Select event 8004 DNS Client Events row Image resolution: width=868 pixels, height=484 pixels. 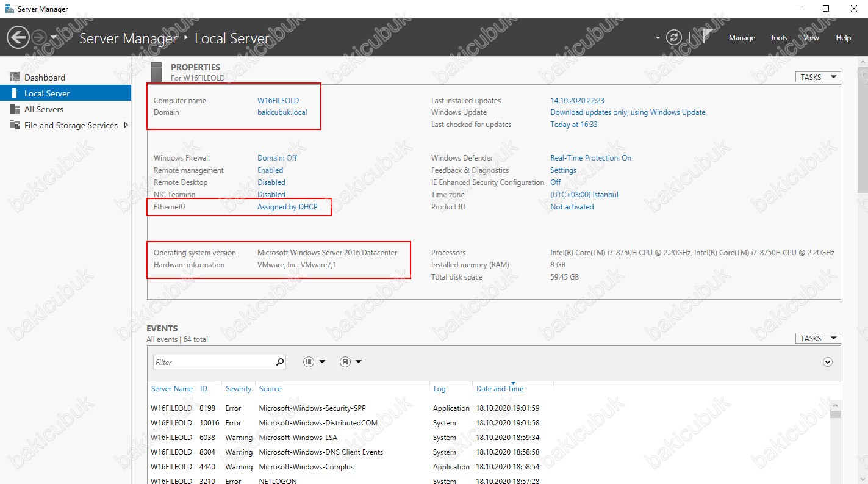click(x=489, y=452)
